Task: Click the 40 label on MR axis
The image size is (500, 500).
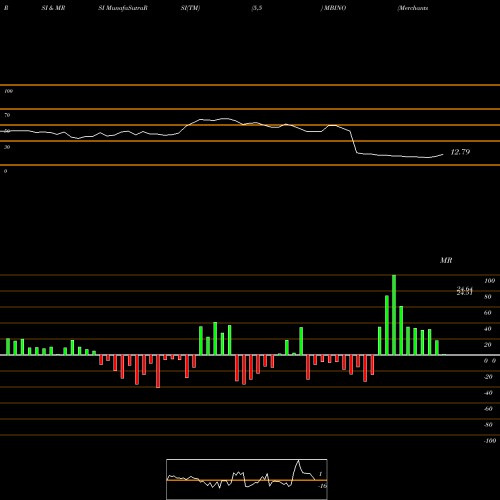Action: pyautogui.click(x=488, y=329)
